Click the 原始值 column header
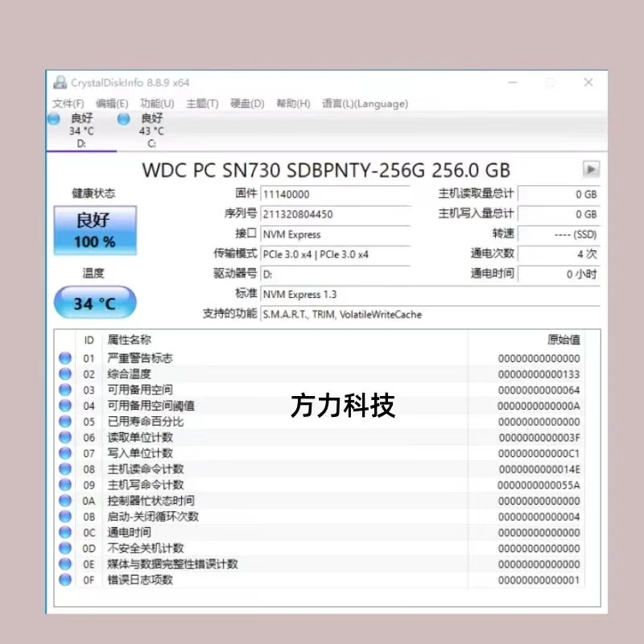The height and width of the screenshot is (644, 644). (563, 340)
